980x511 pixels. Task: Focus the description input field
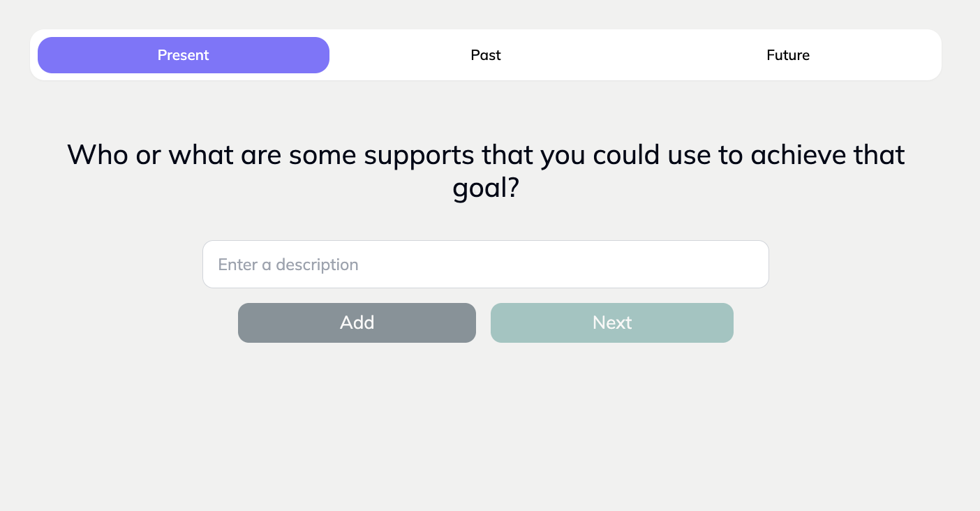[x=486, y=265]
